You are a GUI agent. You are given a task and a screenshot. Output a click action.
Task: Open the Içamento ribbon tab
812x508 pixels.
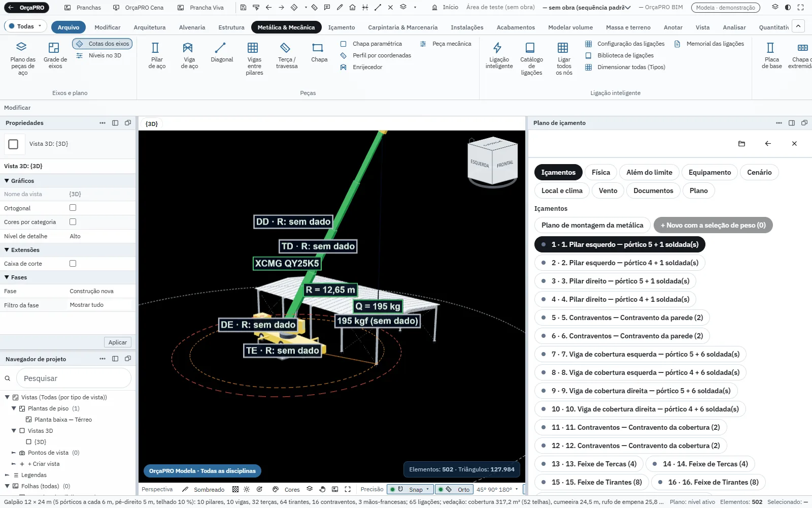point(342,27)
